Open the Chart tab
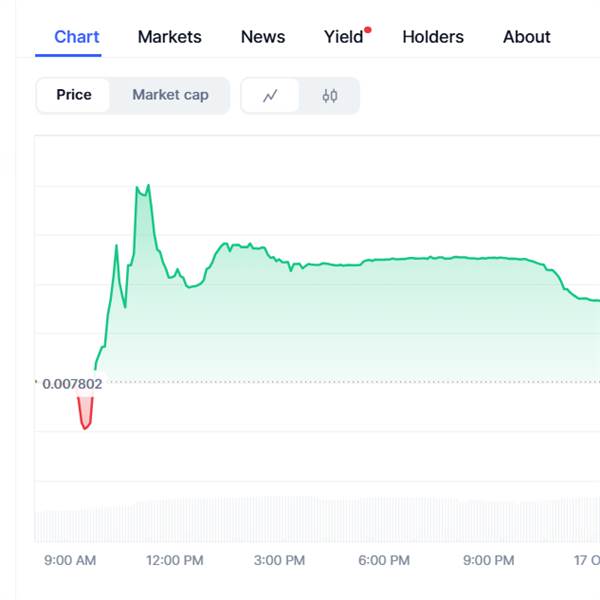 coord(77,37)
